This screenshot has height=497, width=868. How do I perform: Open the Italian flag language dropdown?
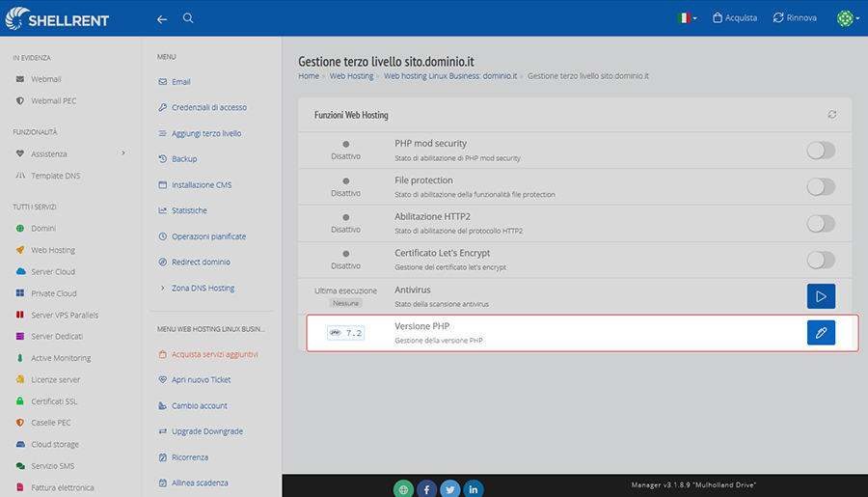tap(687, 17)
